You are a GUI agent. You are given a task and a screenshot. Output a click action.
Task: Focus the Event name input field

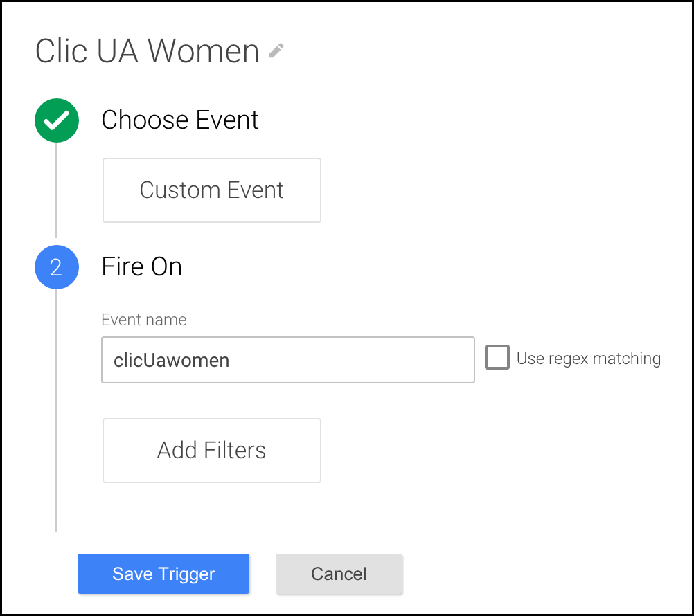tap(288, 360)
